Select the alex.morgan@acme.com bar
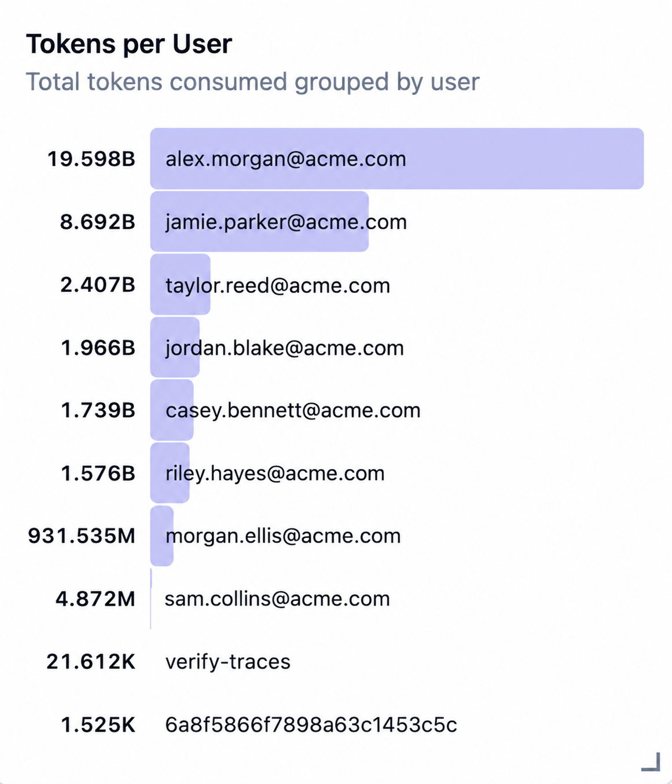The height and width of the screenshot is (784, 672). pos(397,159)
